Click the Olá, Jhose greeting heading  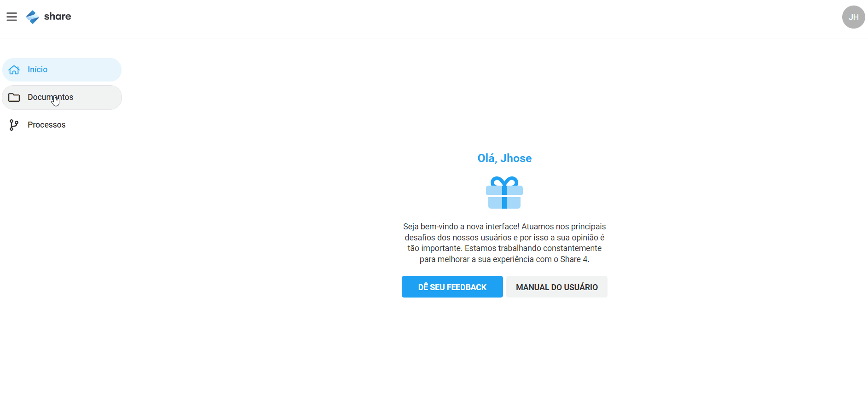coord(504,158)
